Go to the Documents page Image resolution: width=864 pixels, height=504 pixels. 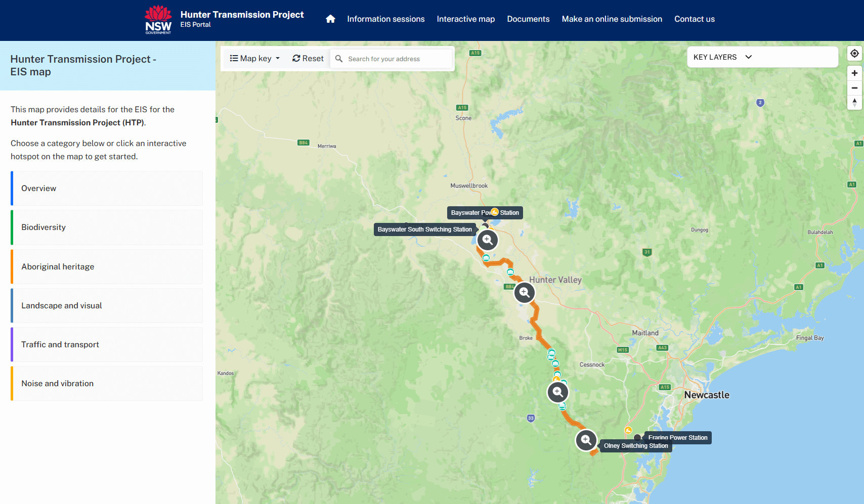point(528,19)
